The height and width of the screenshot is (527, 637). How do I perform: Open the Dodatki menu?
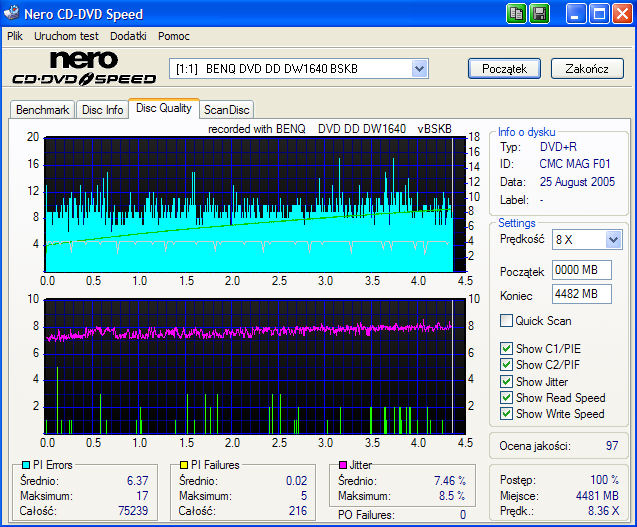(128, 36)
